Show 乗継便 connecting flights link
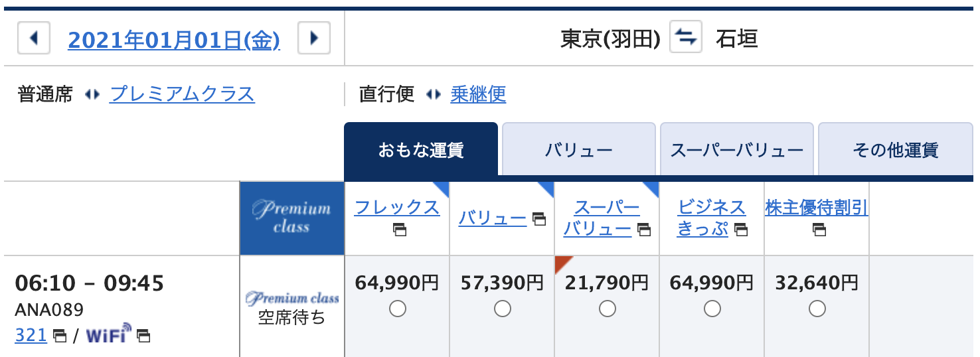The height and width of the screenshot is (357, 980). [x=478, y=94]
